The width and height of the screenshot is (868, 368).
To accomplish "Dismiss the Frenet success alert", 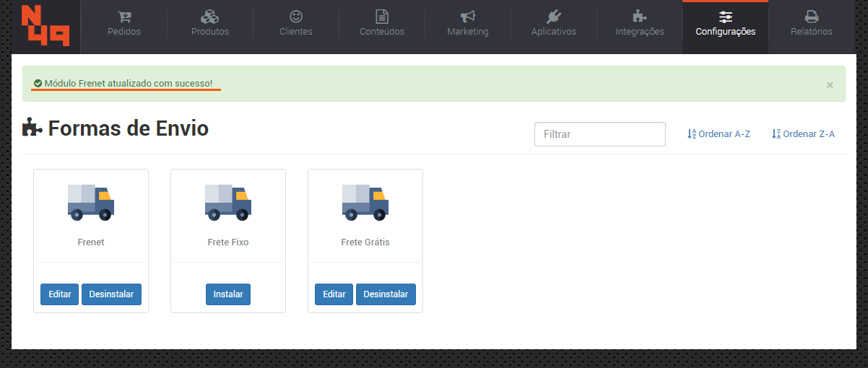I will click(830, 85).
